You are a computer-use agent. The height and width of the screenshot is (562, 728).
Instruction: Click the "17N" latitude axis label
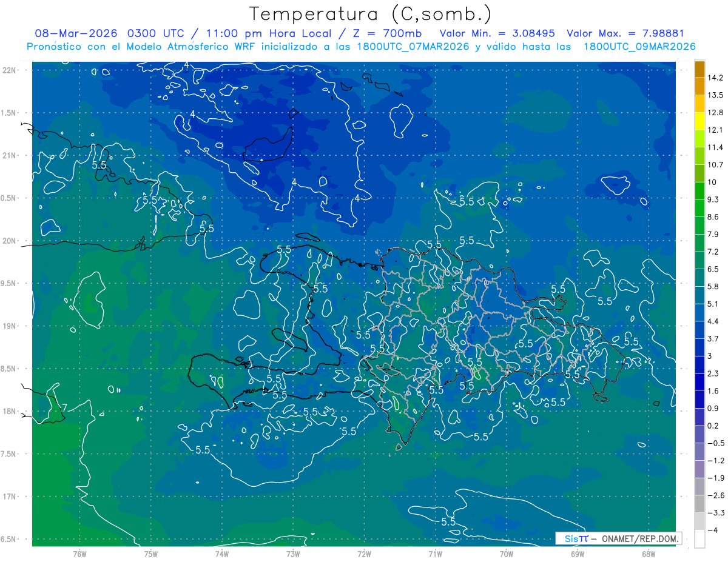tap(10, 497)
